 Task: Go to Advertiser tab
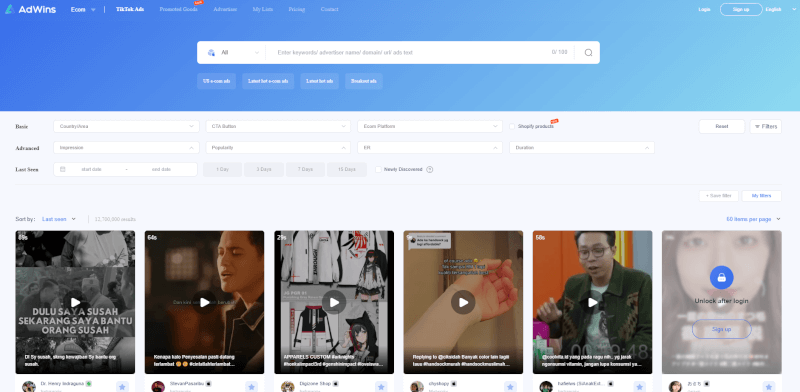coord(225,10)
